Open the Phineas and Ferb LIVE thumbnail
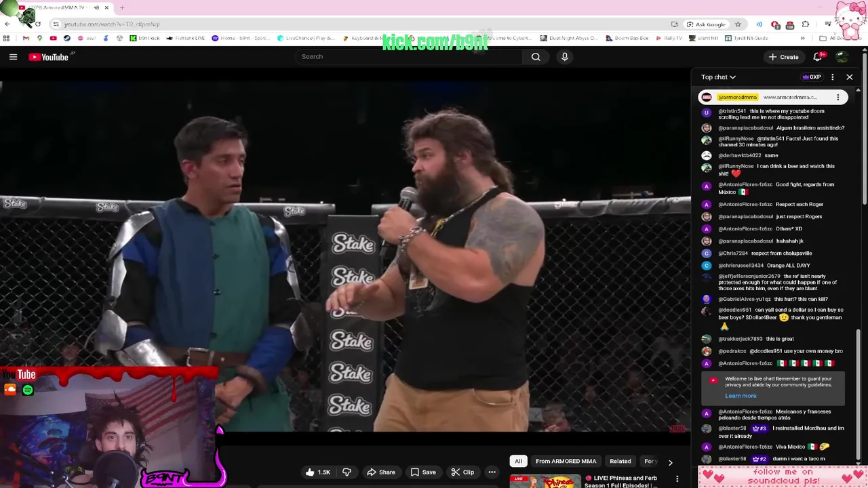Viewport: 868px width, 488px height. 545,481
